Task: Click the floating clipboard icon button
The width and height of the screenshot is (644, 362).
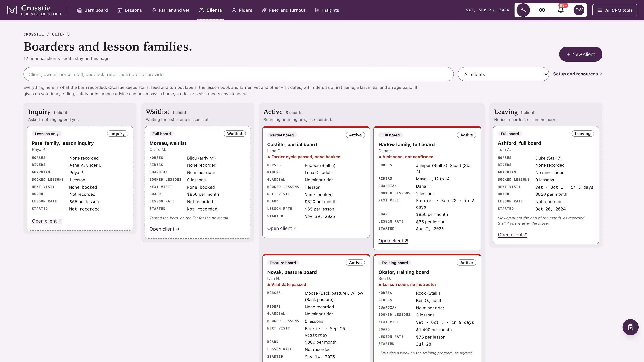Action: [x=630, y=327]
